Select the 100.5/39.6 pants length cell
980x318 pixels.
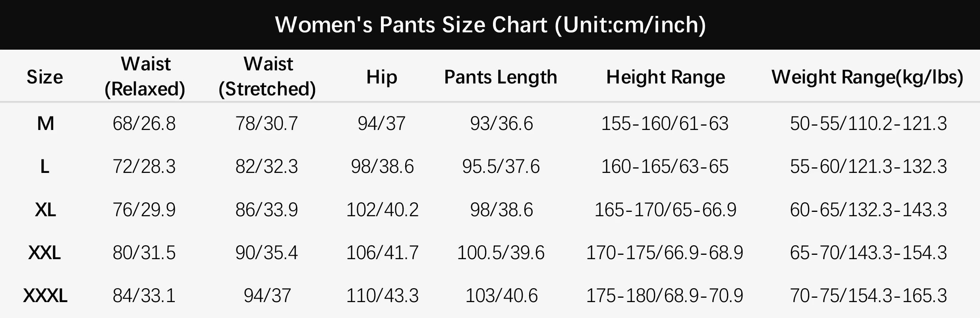coord(501,253)
